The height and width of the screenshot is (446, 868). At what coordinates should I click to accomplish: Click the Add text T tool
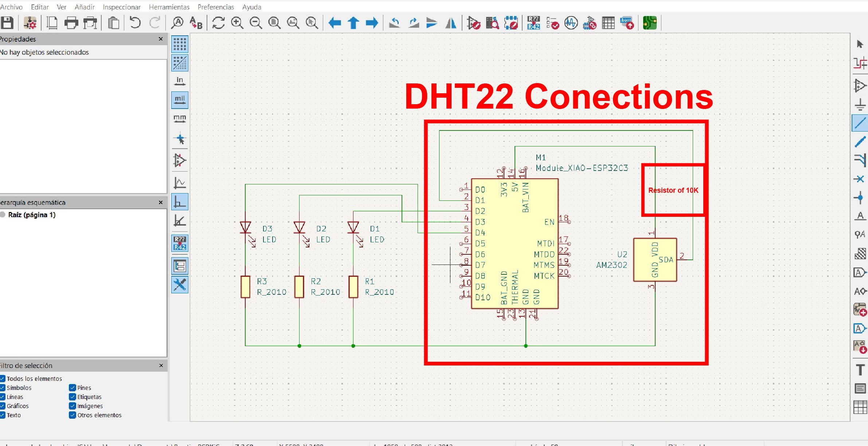click(860, 370)
